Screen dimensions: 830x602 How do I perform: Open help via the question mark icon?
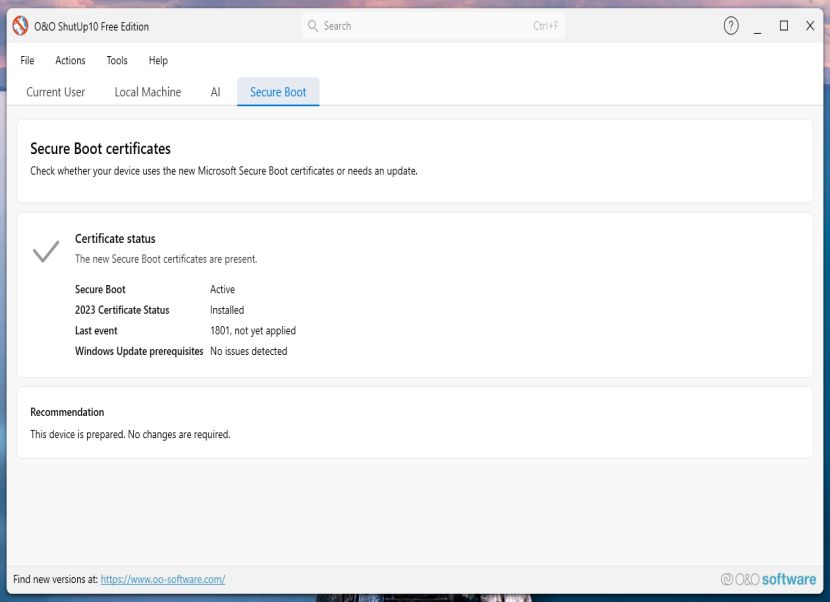pyautogui.click(x=731, y=26)
